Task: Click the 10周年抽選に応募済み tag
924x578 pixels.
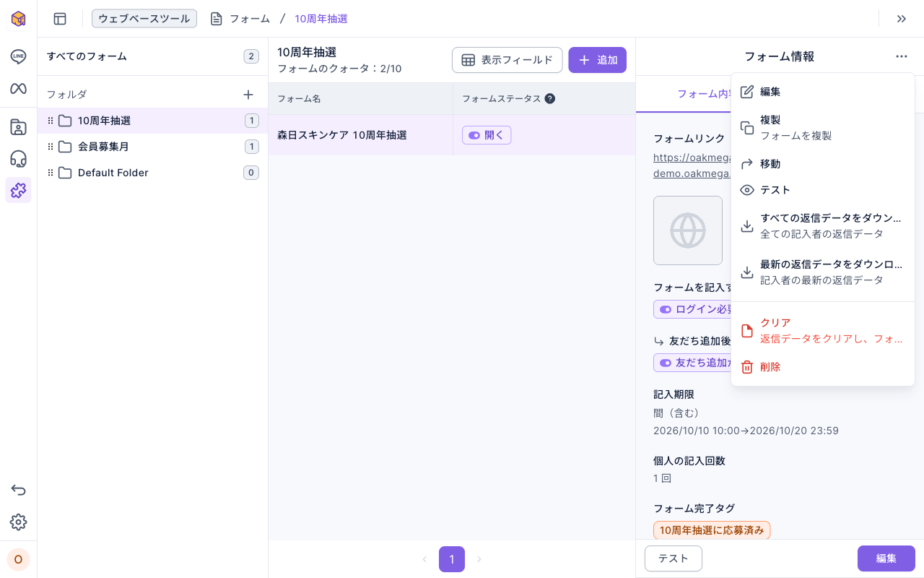Action: pyautogui.click(x=712, y=530)
